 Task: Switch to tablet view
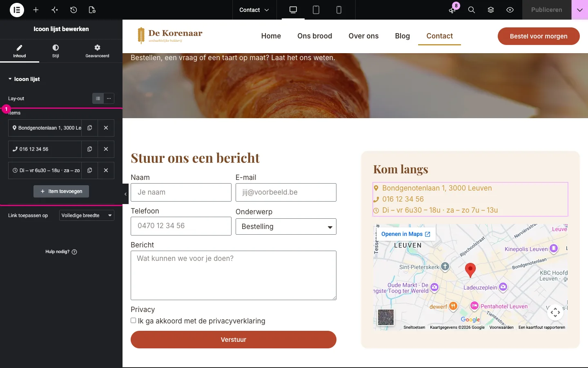316,10
